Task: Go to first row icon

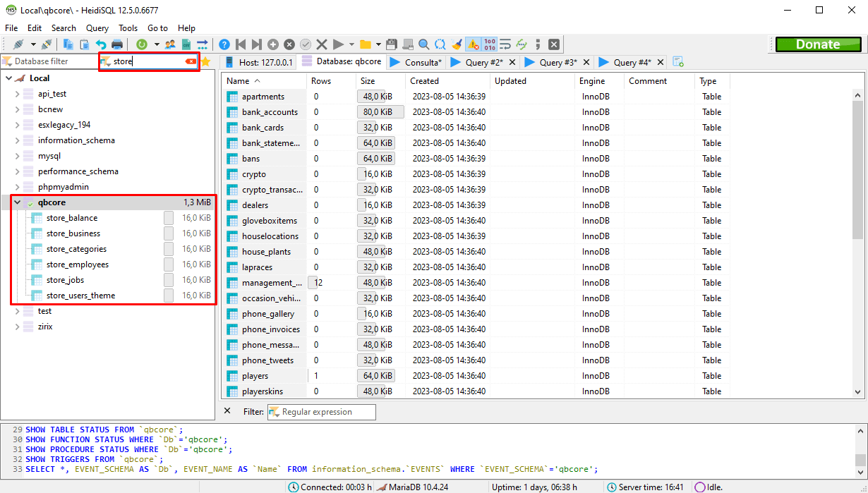Action: click(241, 44)
